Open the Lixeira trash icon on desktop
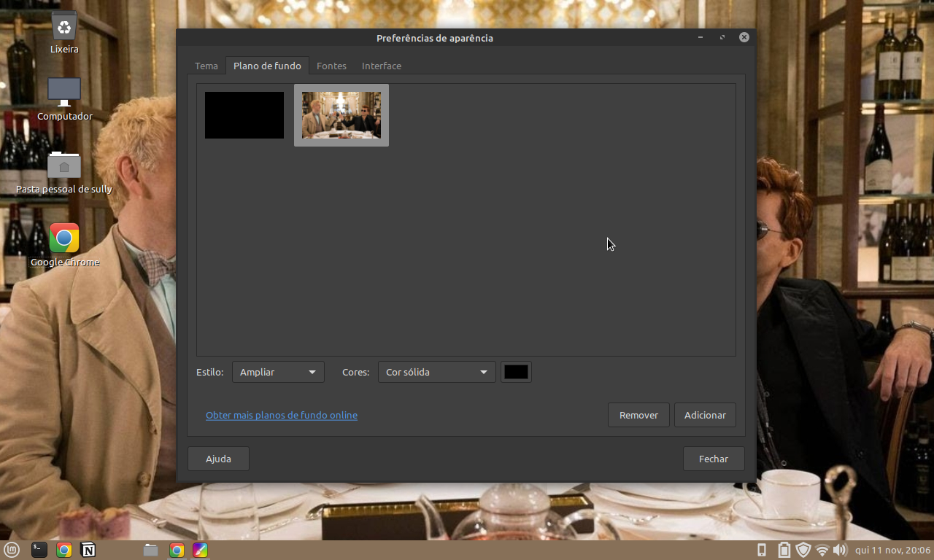 click(64, 28)
